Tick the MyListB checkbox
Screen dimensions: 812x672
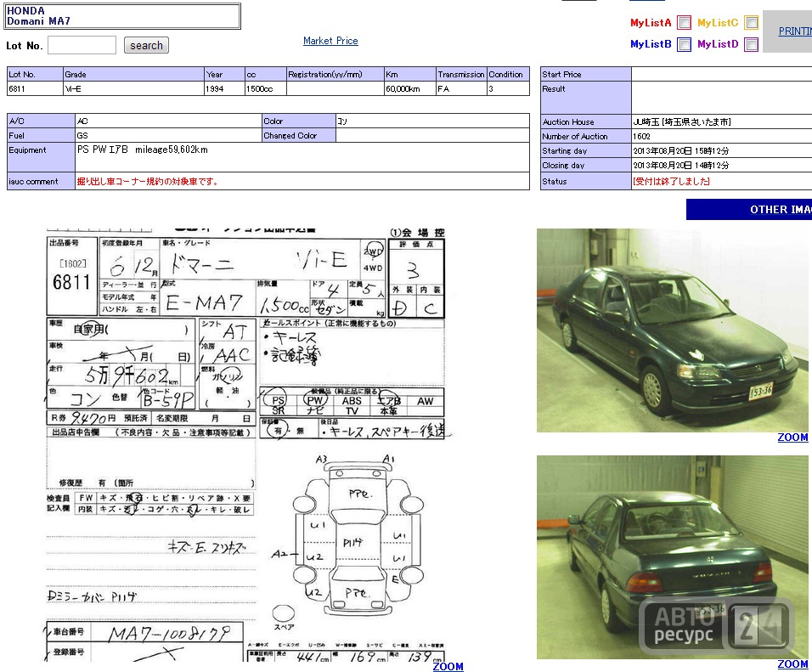click(684, 44)
